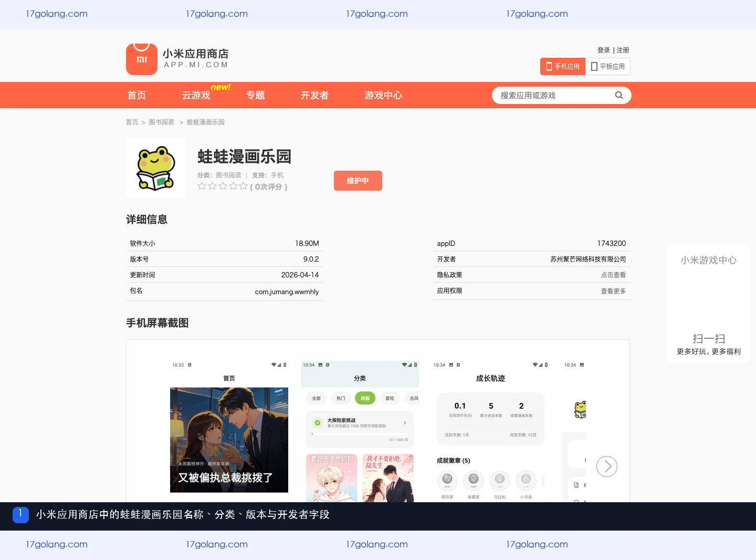This screenshot has width=756, height=560.
Task: Click the 小米应用商店 title text
Action: click(196, 54)
